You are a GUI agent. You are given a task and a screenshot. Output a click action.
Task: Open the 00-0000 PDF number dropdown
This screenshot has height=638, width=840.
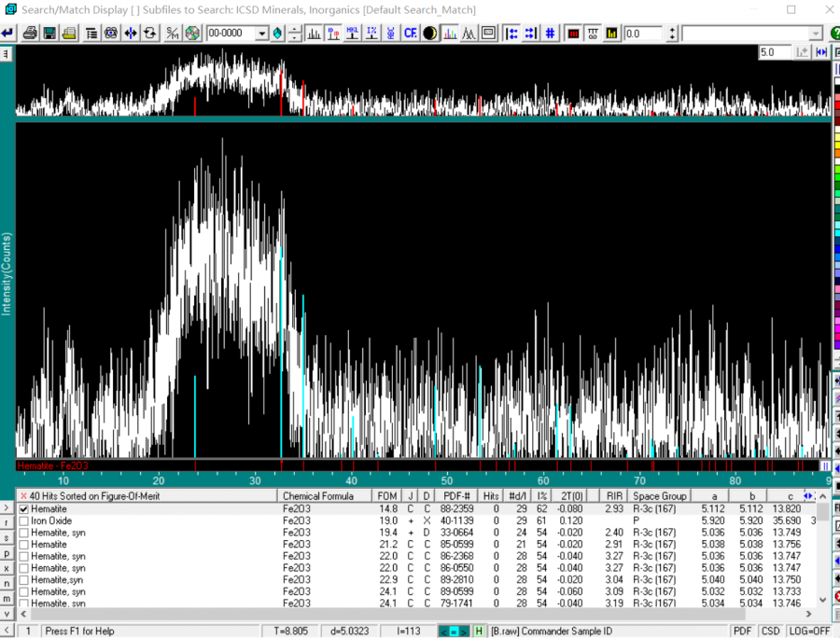[262, 34]
